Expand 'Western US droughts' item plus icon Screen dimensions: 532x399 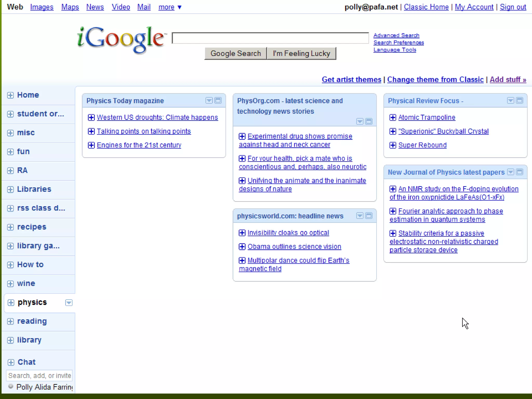[x=91, y=117]
